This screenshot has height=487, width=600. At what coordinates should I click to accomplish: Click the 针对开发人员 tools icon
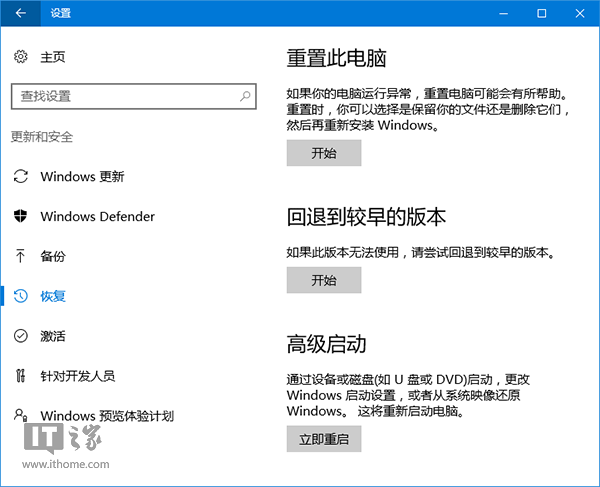(x=21, y=376)
